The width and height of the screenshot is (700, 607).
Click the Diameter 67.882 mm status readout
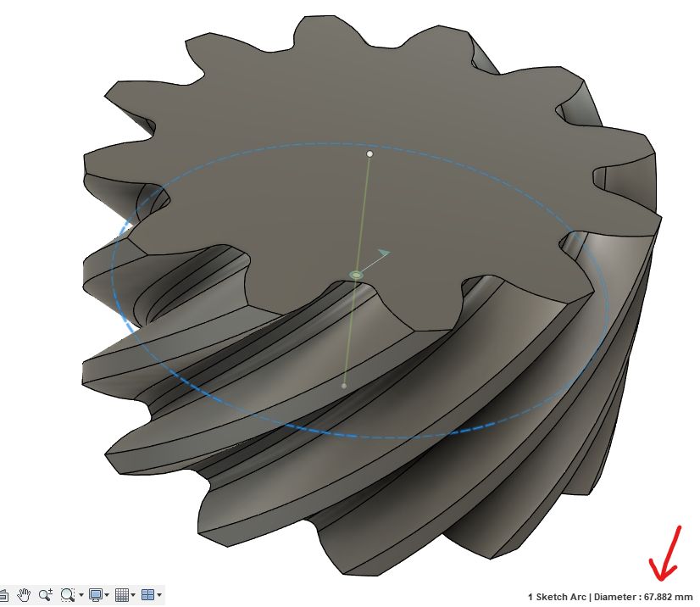(610, 597)
